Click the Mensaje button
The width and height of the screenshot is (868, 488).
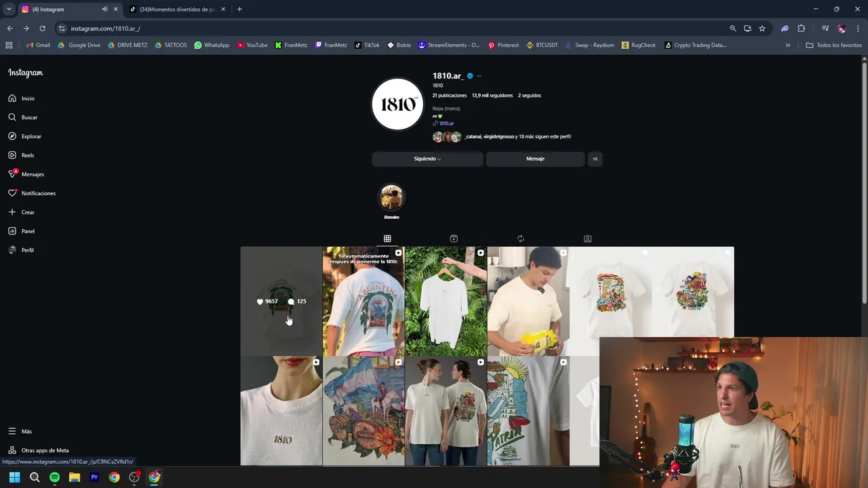(535, 159)
